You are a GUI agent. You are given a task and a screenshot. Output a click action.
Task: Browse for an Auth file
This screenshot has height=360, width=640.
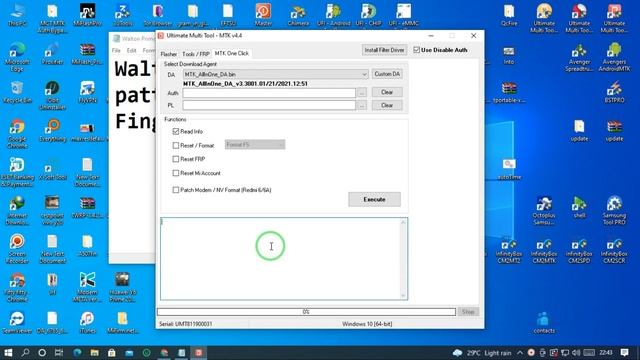362,93
